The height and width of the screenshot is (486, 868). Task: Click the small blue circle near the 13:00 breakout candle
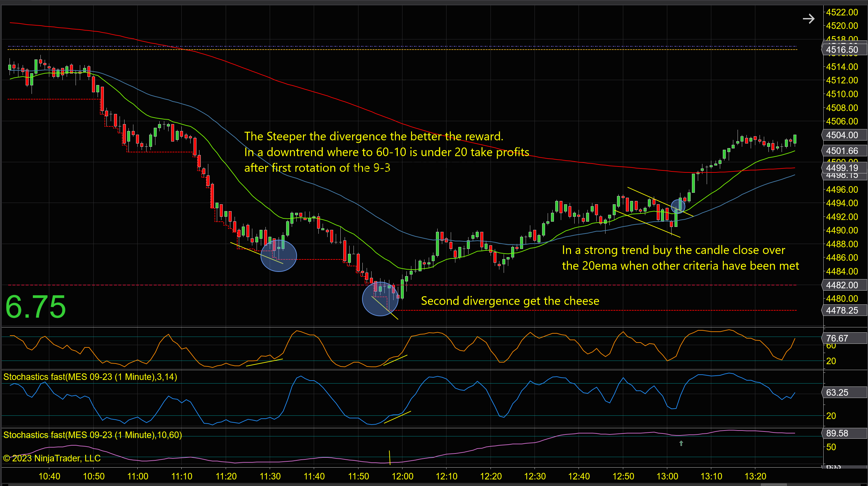(x=678, y=207)
